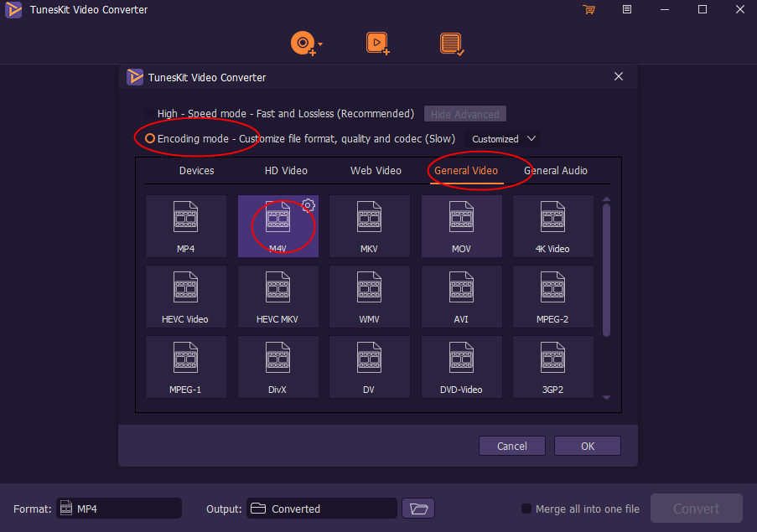This screenshot has width=757, height=532.
Task: Open the Customized quality dropdown
Action: tap(503, 139)
